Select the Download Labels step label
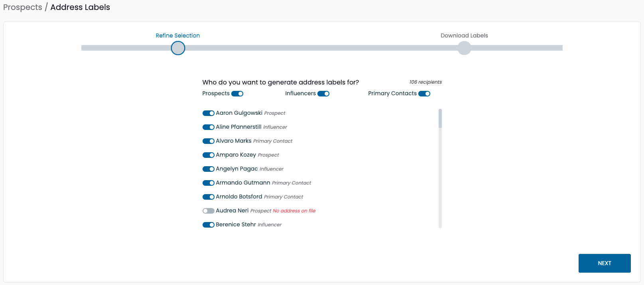 click(464, 35)
